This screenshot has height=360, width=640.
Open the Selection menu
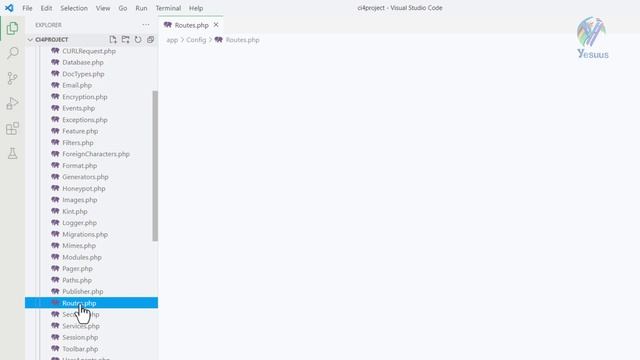click(x=74, y=8)
